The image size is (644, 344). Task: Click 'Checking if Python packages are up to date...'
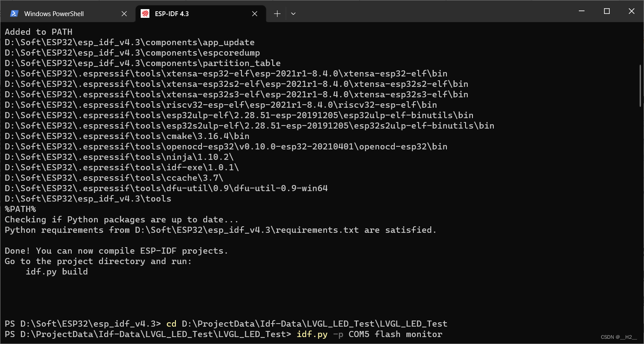pos(122,219)
